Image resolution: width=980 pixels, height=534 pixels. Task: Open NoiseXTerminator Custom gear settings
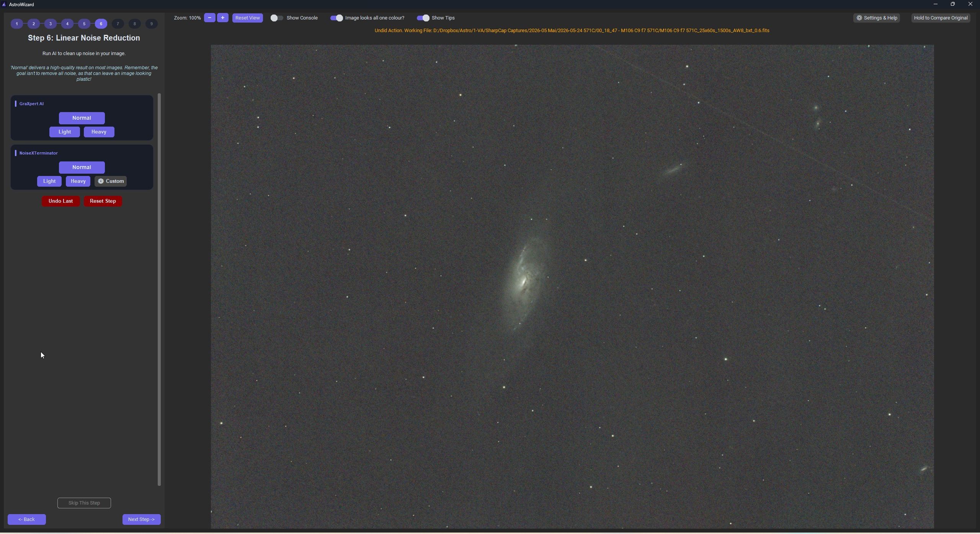pyautogui.click(x=111, y=181)
